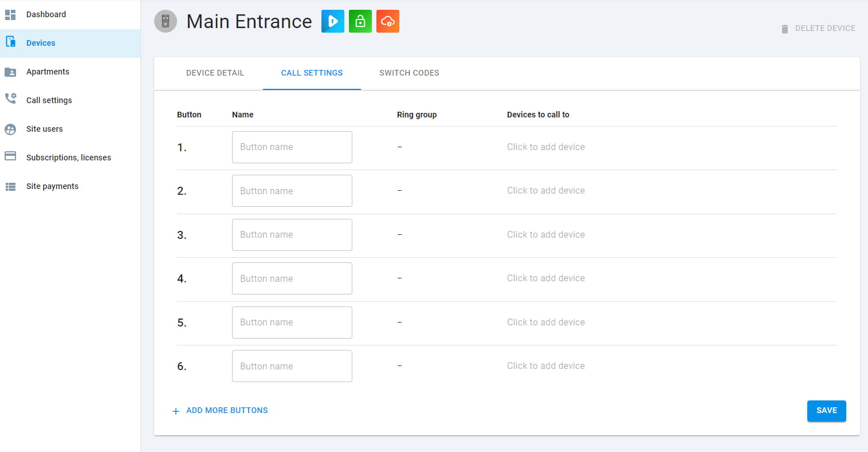Click the Save button

pyautogui.click(x=827, y=411)
